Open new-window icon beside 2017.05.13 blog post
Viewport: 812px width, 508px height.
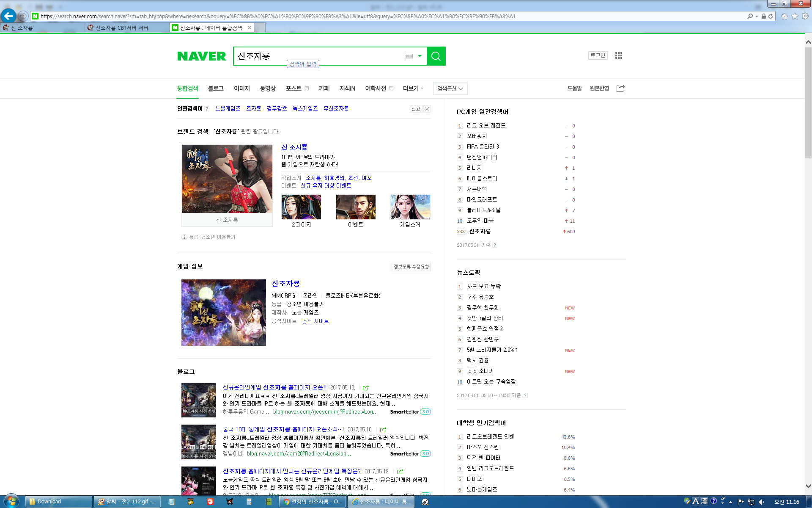(366, 388)
